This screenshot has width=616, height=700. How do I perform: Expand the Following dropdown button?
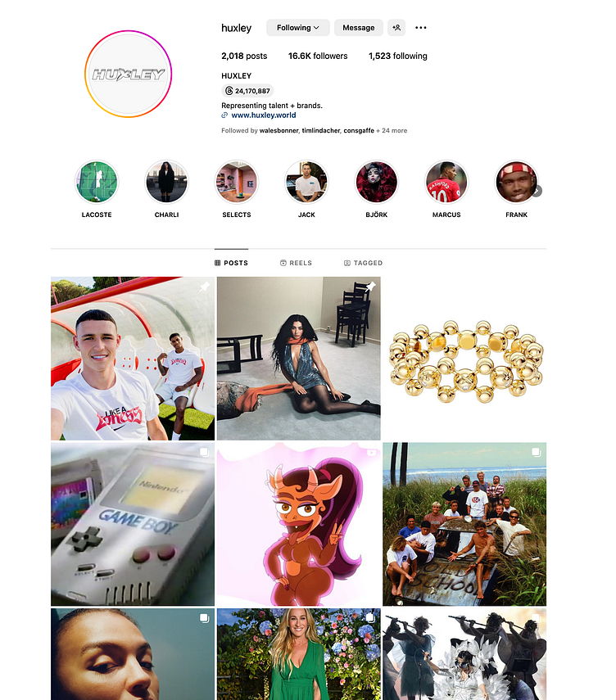click(x=298, y=28)
